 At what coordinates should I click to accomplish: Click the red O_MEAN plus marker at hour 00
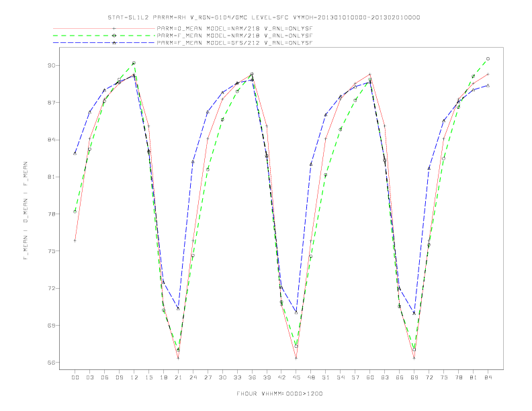pos(75,241)
